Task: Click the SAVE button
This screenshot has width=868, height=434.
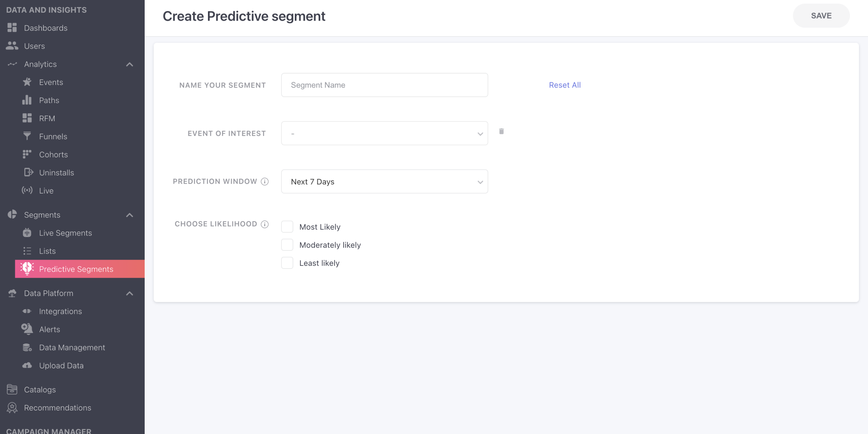Action: point(821,16)
